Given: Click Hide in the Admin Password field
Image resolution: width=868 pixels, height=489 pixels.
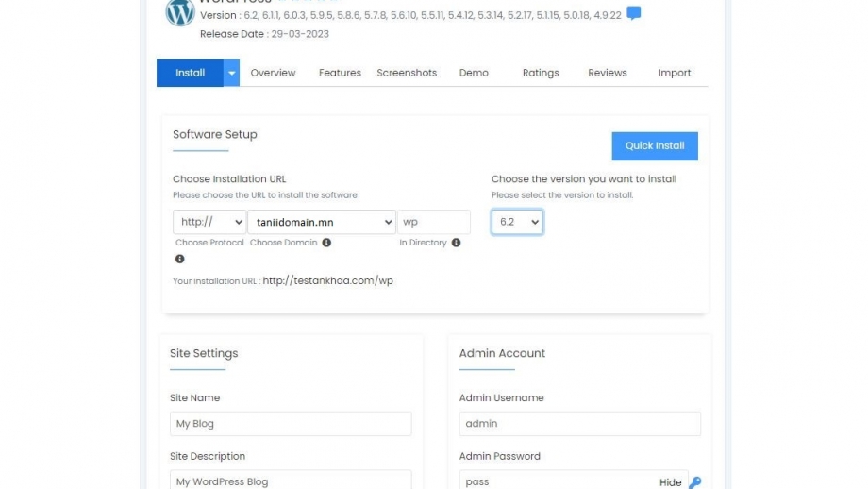Looking at the screenshot, I should pyautogui.click(x=671, y=482).
